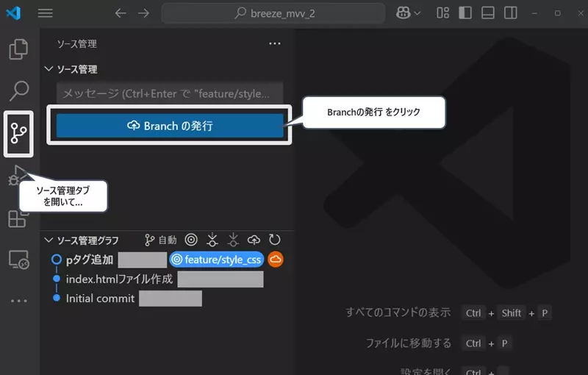The width and height of the screenshot is (588, 375).
Task: Click the go to current history item target icon
Action: [191, 240]
